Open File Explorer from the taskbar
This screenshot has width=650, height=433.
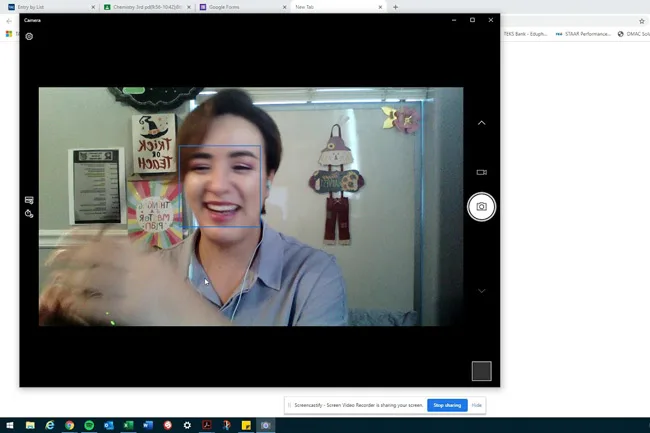point(30,425)
